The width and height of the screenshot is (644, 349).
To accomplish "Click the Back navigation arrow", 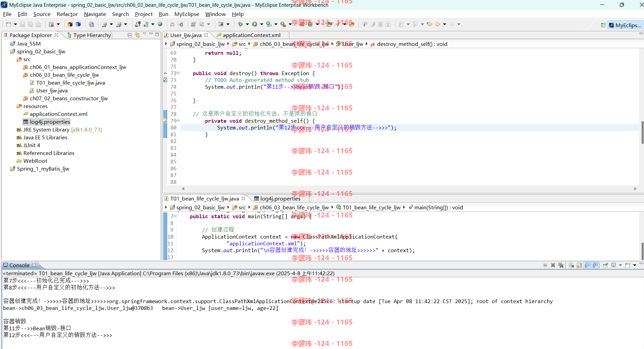I will tap(438, 24).
